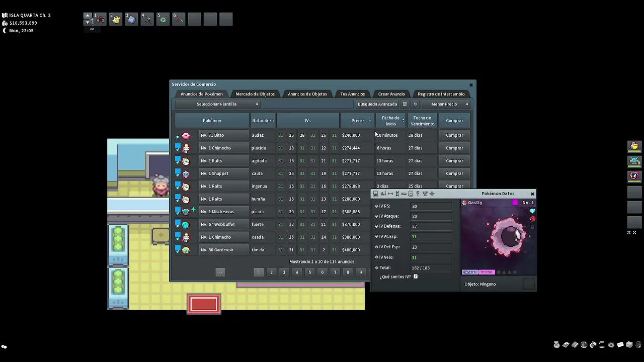The height and width of the screenshot is (362, 644).
Task: Refresh the trade listings
Action: tap(415, 104)
